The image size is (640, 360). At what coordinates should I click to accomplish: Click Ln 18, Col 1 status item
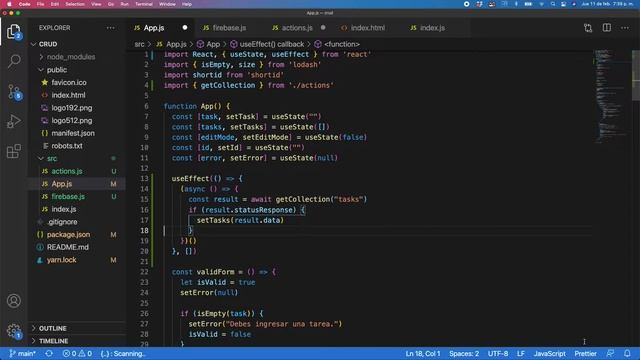(x=423, y=353)
